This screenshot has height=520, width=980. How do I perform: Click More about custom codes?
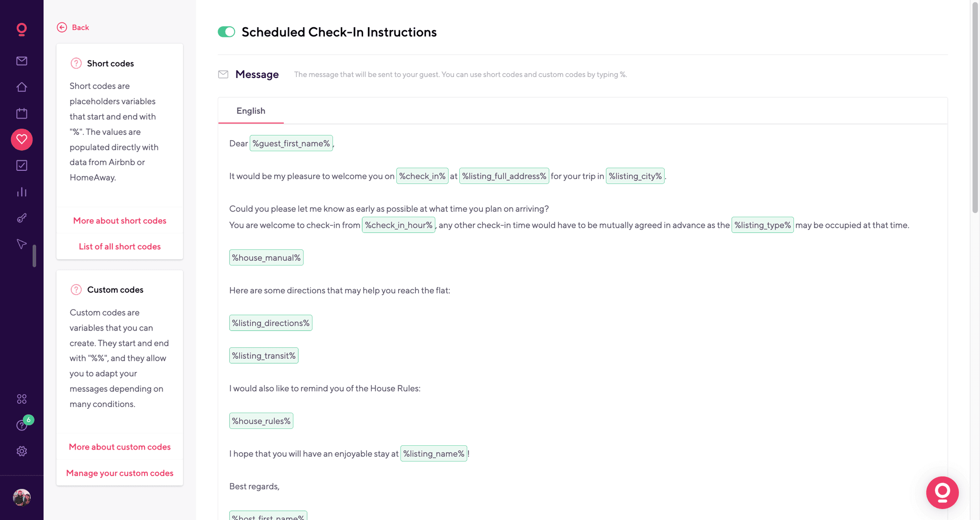click(119, 447)
